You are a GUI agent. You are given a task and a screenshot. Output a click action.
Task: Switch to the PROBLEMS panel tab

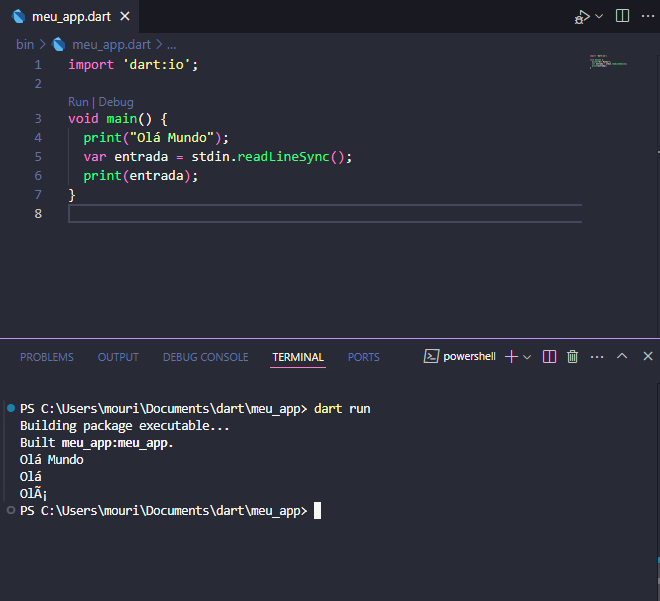tap(47, 357)
